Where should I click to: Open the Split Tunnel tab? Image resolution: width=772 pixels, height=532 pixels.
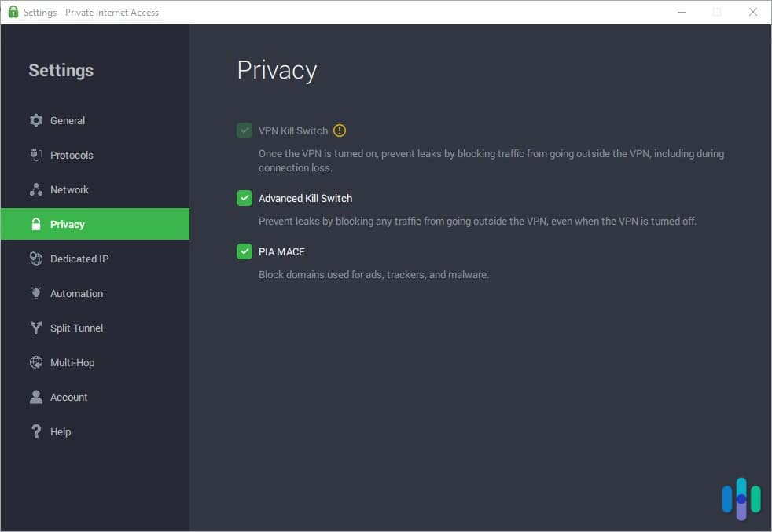tap(95, 328)
